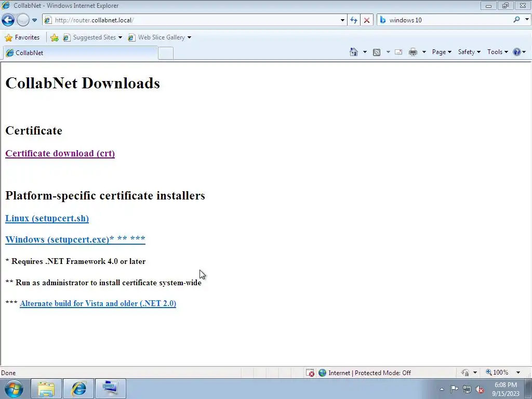Click the Add to Favorites Bar icon

pyautogui.click(x=54, y=37)
